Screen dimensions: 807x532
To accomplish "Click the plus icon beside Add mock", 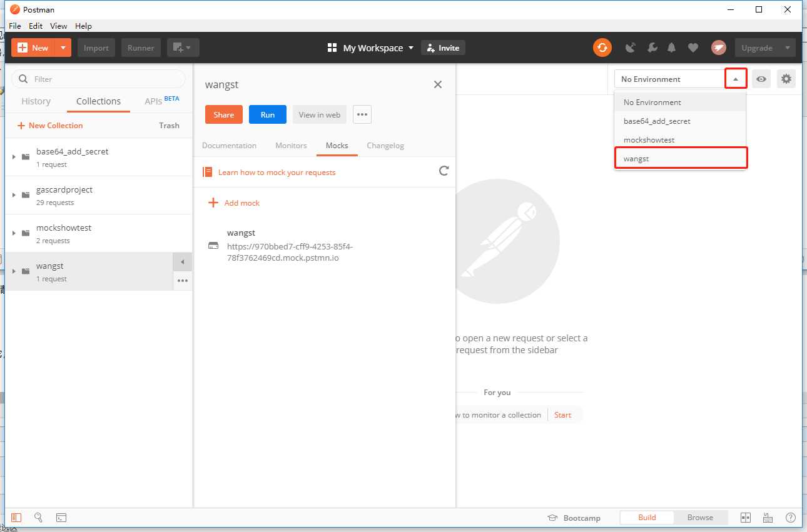I will coord(213,203).
